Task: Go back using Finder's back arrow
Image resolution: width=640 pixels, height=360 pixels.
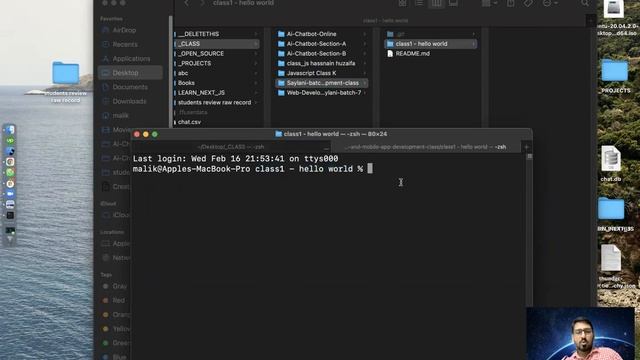Action: [x=186, y=3]
